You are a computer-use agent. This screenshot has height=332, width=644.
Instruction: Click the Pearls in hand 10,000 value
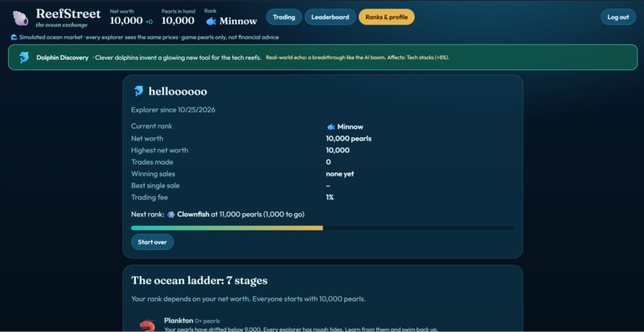178,21
